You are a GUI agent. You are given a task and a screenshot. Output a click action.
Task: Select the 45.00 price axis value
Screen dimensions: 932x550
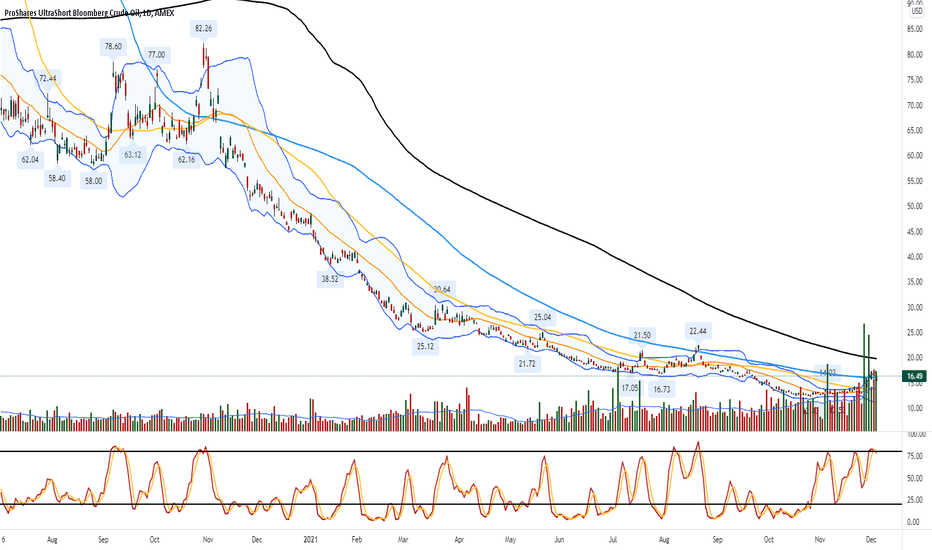pos(915,232)
